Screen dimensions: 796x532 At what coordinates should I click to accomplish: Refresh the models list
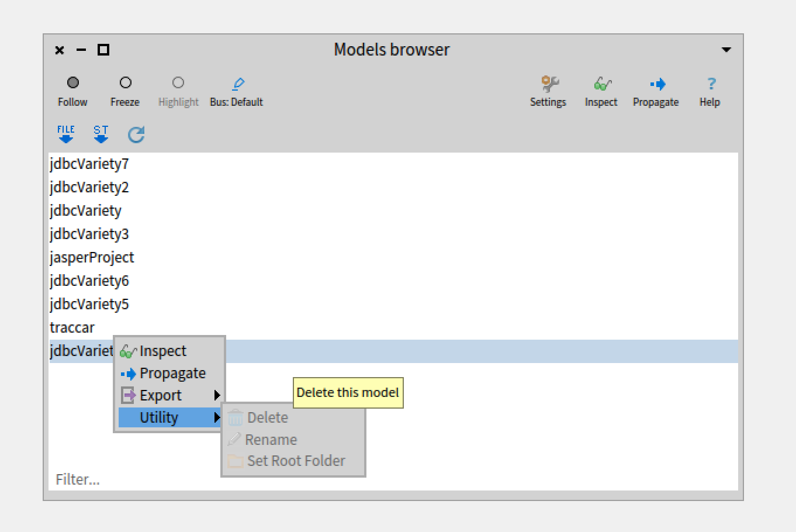136,134
